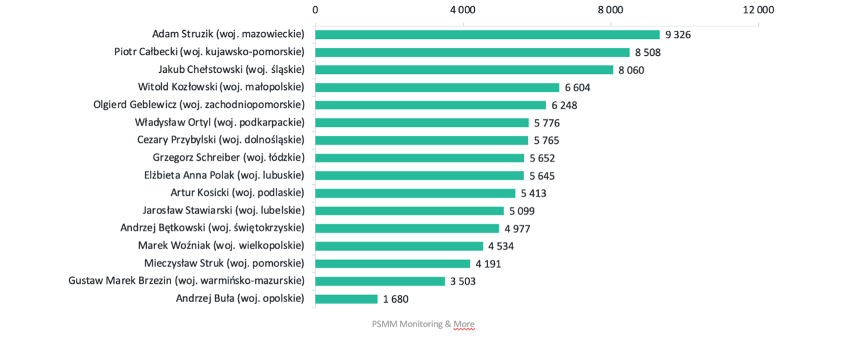Select the Andrzej Bętkowski category label
Image resolution: width=868 pixels, height=341 pixels.
pyautogui.click(x=212, y=227)
